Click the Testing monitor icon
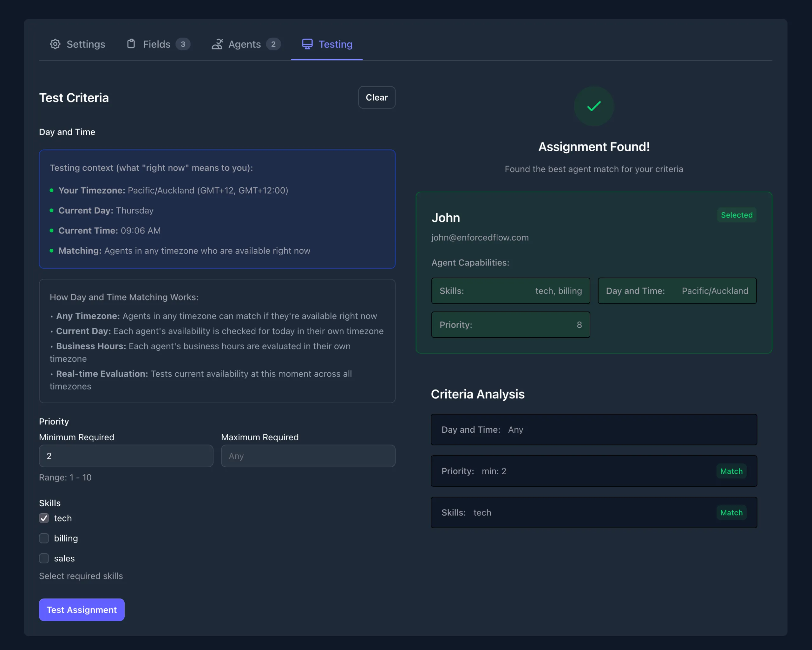This screenshot has height=650, width=812. pos(307,44)
